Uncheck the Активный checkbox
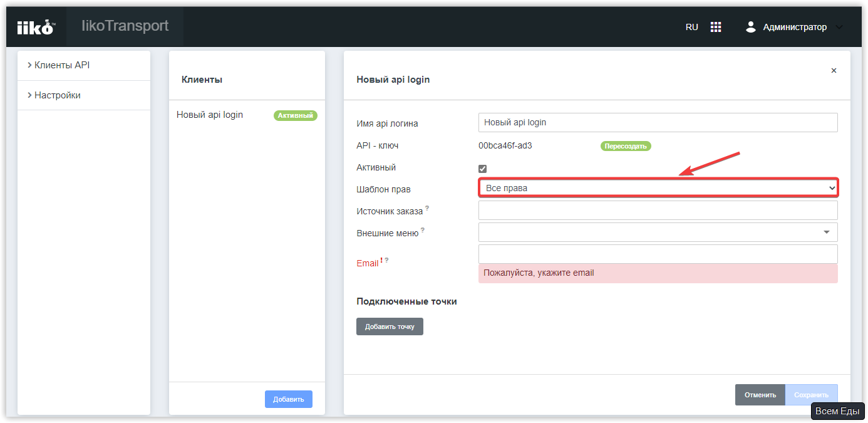Image resolution: width=868 pixels, height=423 pixels. pos(482,169)
